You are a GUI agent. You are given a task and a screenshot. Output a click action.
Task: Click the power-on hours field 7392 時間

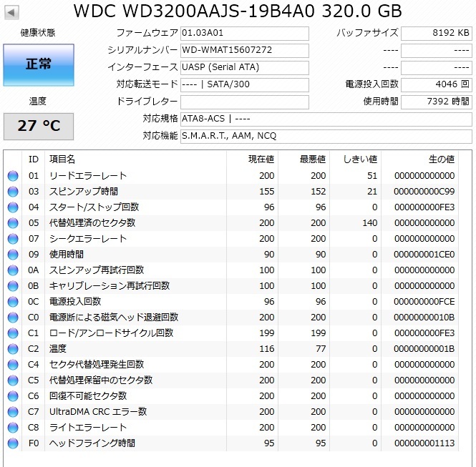pos(437,102)
